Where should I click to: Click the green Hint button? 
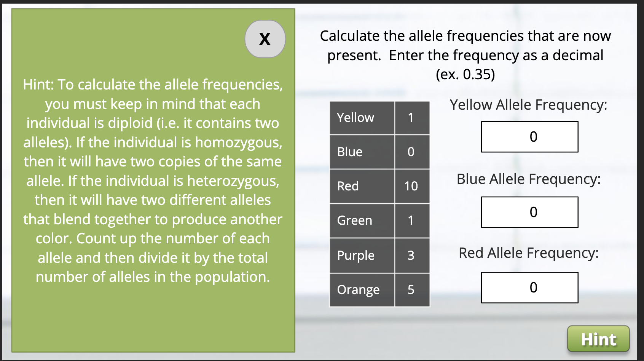point(598,339)
